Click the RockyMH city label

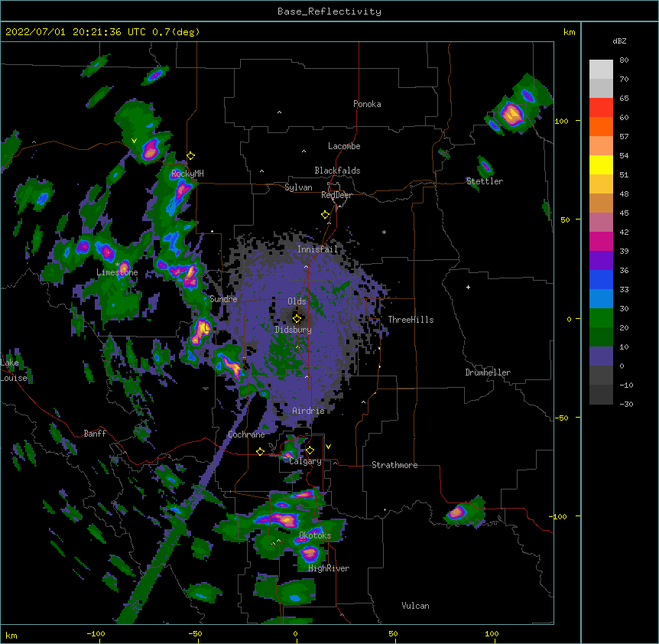tap(187, 173)
